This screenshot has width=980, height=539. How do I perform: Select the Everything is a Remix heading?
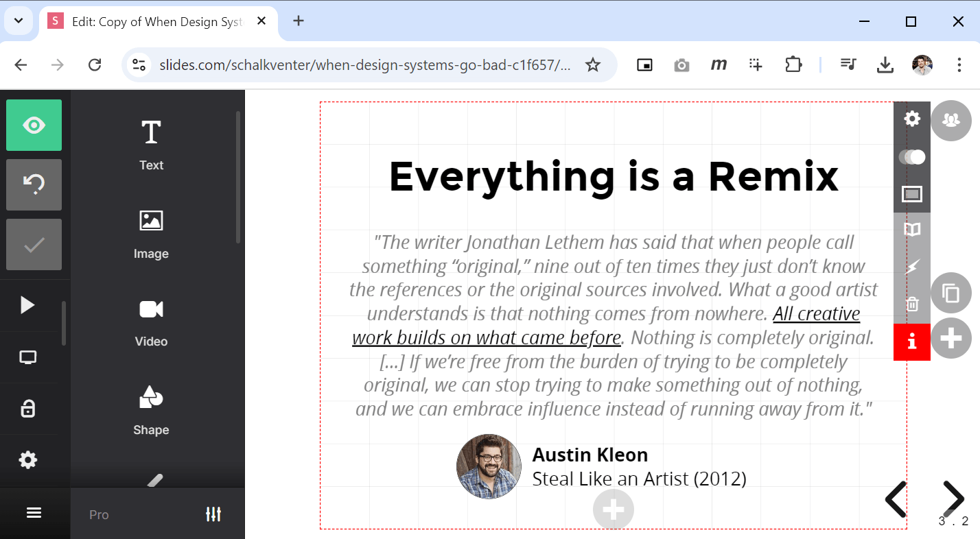coord(614,177)
